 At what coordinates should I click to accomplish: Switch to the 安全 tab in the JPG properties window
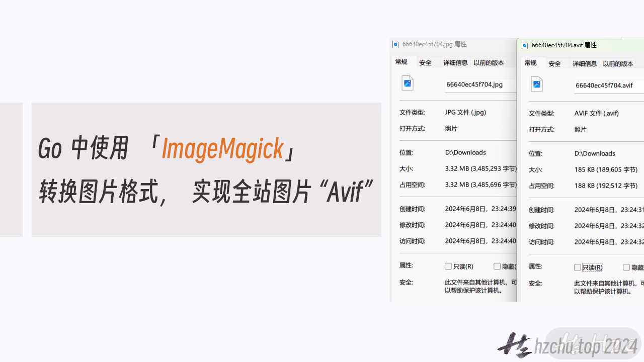point(426,63)
